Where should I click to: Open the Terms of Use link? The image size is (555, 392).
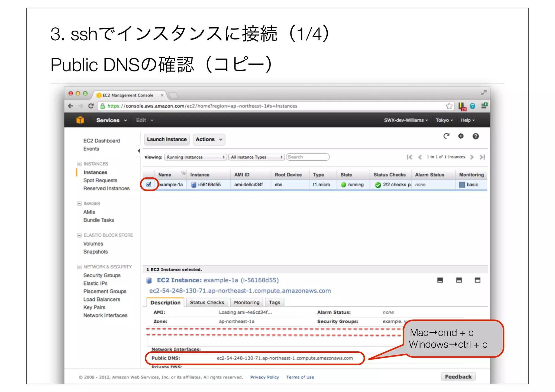(300, 377)
